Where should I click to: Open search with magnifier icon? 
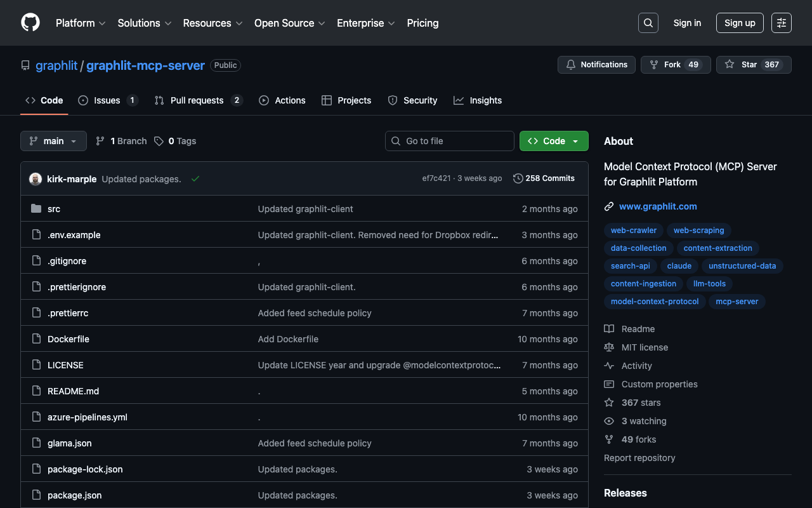648,23
